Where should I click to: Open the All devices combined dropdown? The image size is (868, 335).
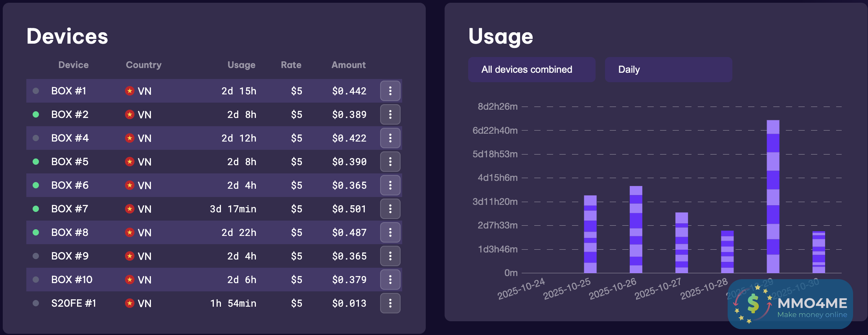click(531, 70)
